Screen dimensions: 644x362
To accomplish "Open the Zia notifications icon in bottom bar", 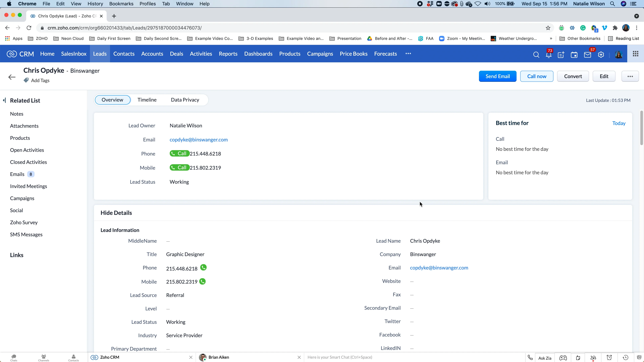I will 593,358.
